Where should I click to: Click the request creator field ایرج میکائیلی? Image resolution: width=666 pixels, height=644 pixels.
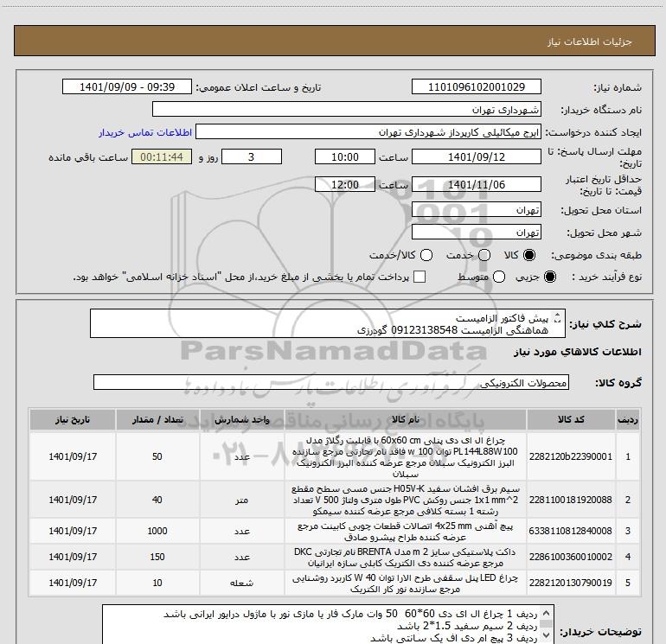pyautogui.click(x=368, y=132)
